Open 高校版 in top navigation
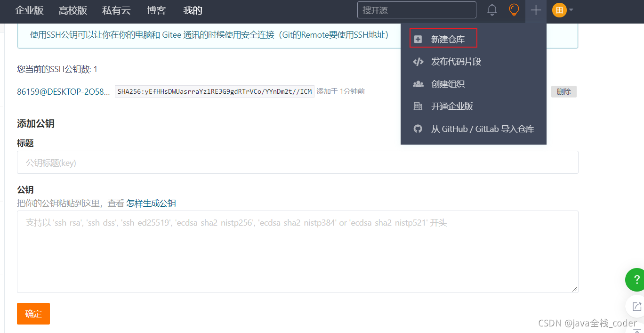644x333 pixels. (x=73, y=10)
